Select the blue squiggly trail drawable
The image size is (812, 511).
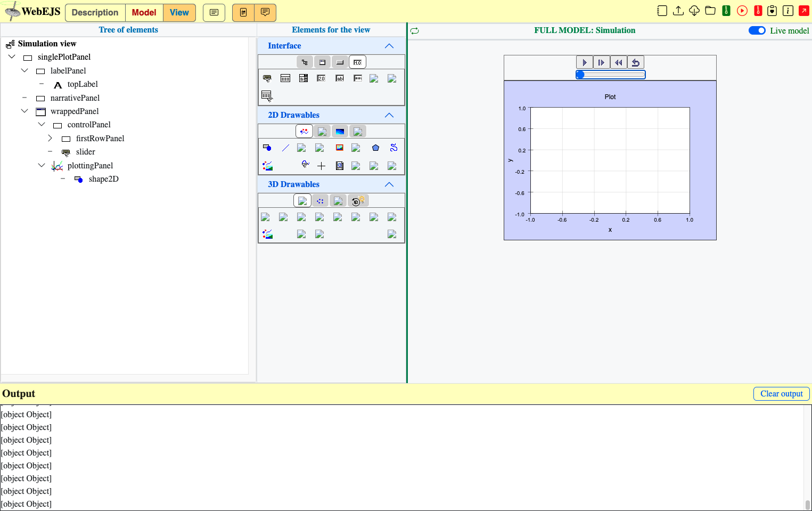pyautogui.click(x=394, y=148)
